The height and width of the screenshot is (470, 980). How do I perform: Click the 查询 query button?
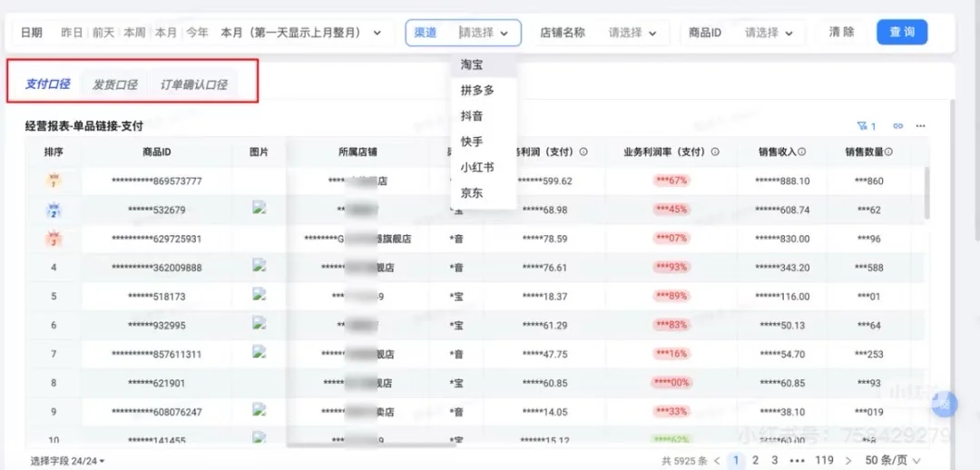902,32
